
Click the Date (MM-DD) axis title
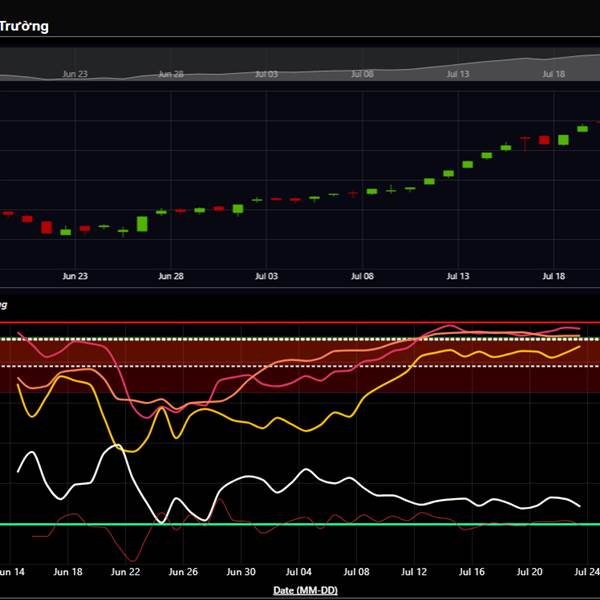305,590
